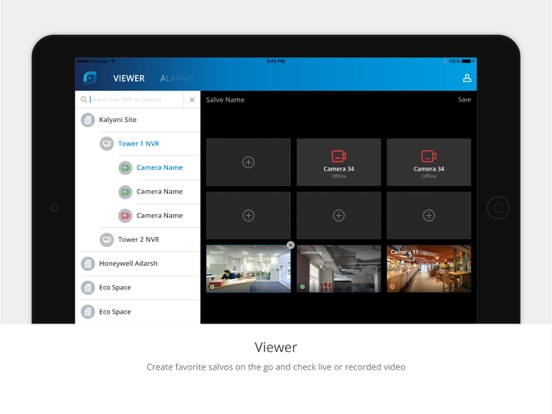The image size is (552, 414).
Task: Click the green status dot on Area 41 tile
Action: pos(212,287)
